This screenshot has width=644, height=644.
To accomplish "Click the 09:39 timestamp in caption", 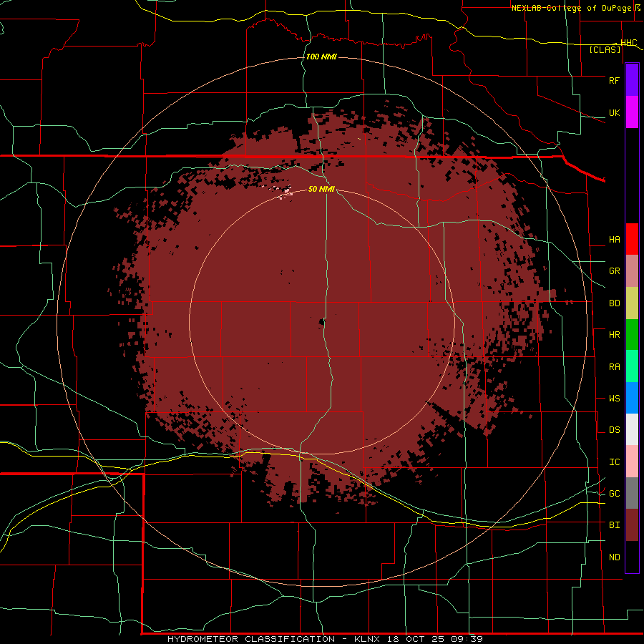I will click(x=466, y=639).
